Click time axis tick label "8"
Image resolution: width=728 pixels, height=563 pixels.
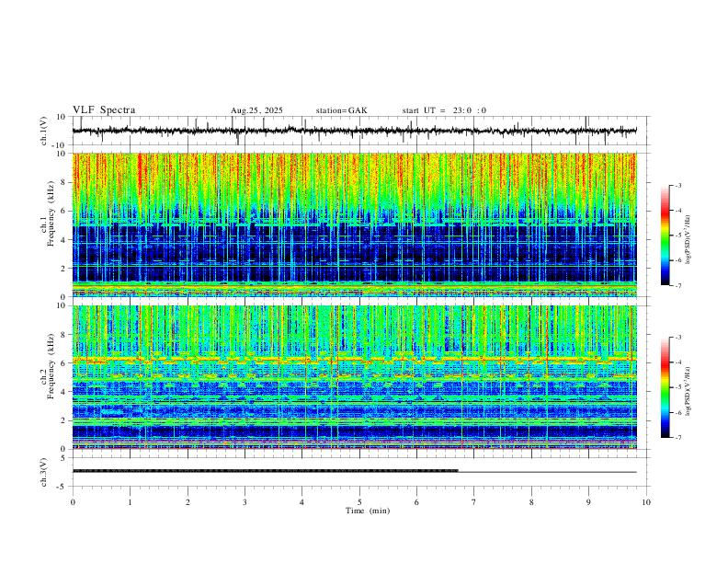(531, 502)
